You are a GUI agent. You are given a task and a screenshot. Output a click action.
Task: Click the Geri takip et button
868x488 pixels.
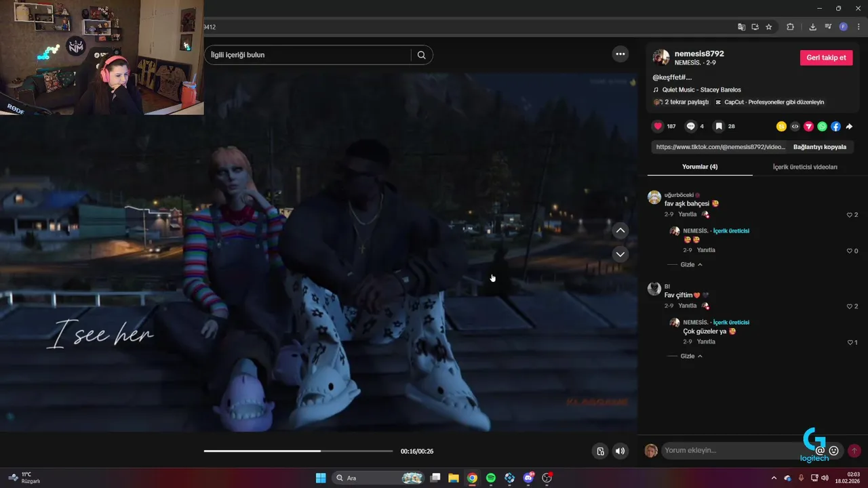pyautogui.click(x=826, y=58)
